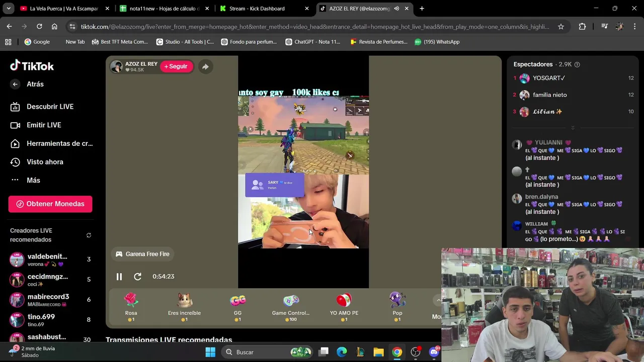Image resolution: width=644 pixels, height=362 pixels.
Task: View site information icon in address bar
Action: point(72,27)
